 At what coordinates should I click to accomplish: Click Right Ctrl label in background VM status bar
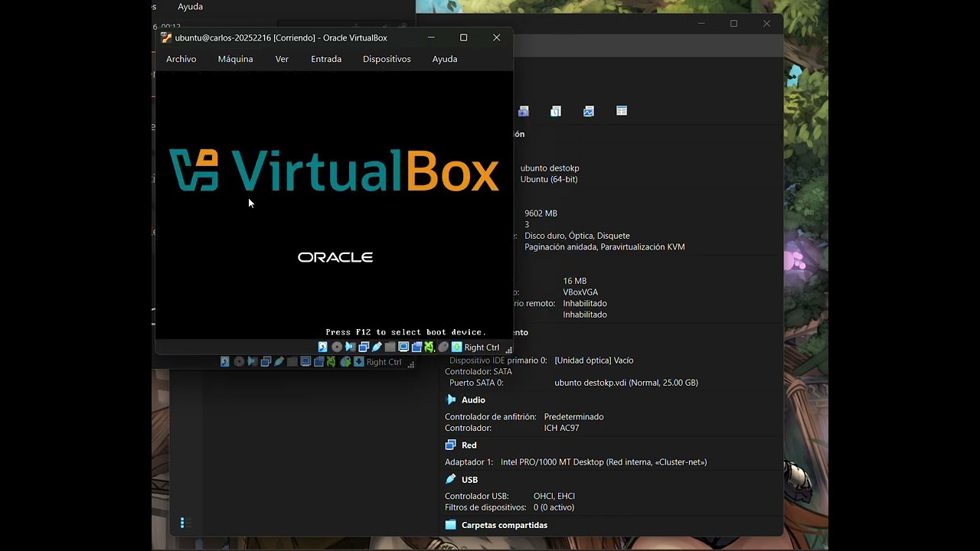point(384,362)
